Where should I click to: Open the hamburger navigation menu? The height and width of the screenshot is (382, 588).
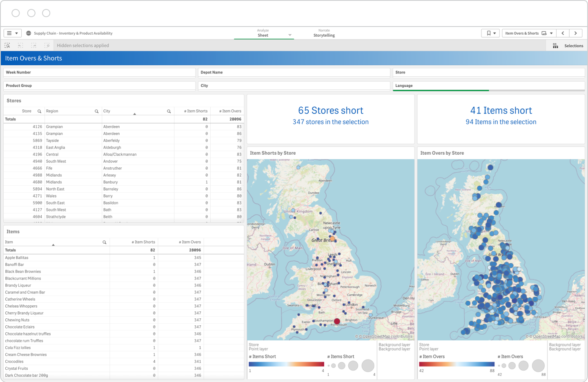12,33
